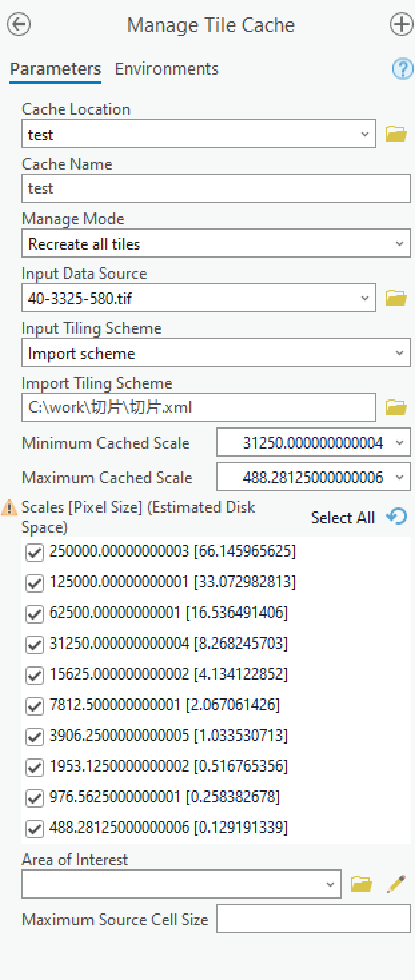Click the warning icon beside Scales
415x980 pixels.
10,509
